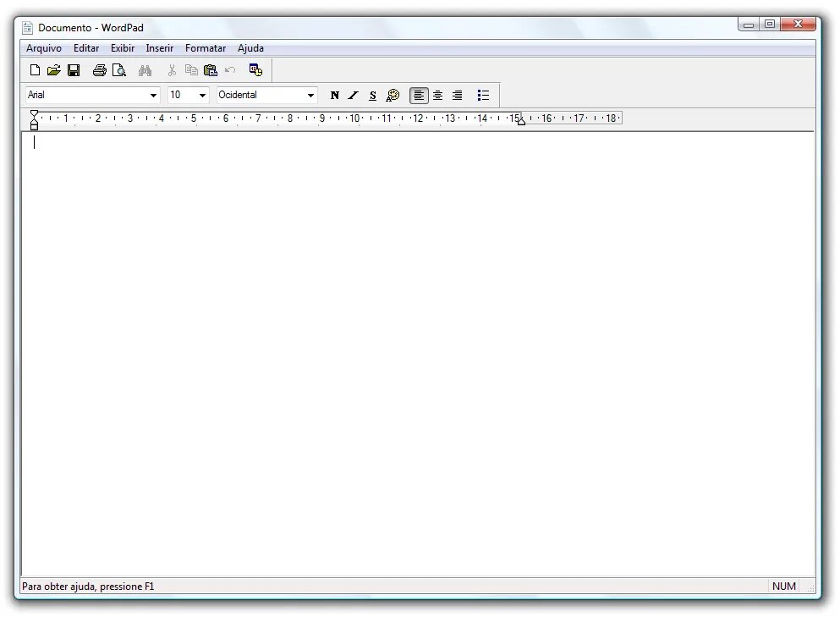Click the right indent marker on the ruler

tap(521, 122)
